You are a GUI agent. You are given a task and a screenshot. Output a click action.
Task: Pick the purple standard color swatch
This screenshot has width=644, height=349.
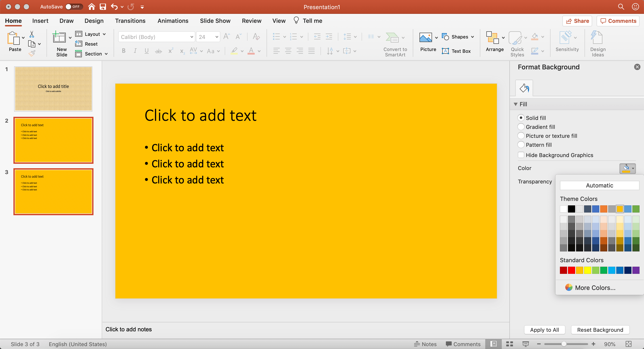coord(636,270)
